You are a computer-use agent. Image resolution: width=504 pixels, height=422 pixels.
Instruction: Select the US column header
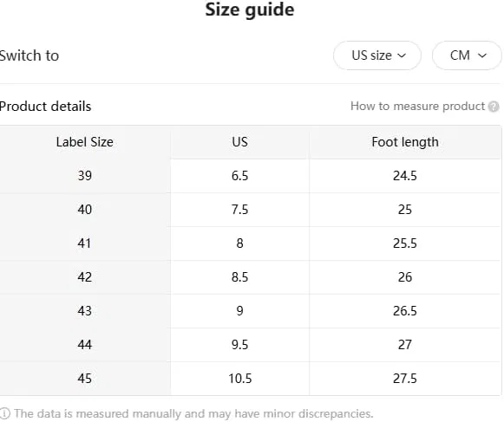pos(239,142)
